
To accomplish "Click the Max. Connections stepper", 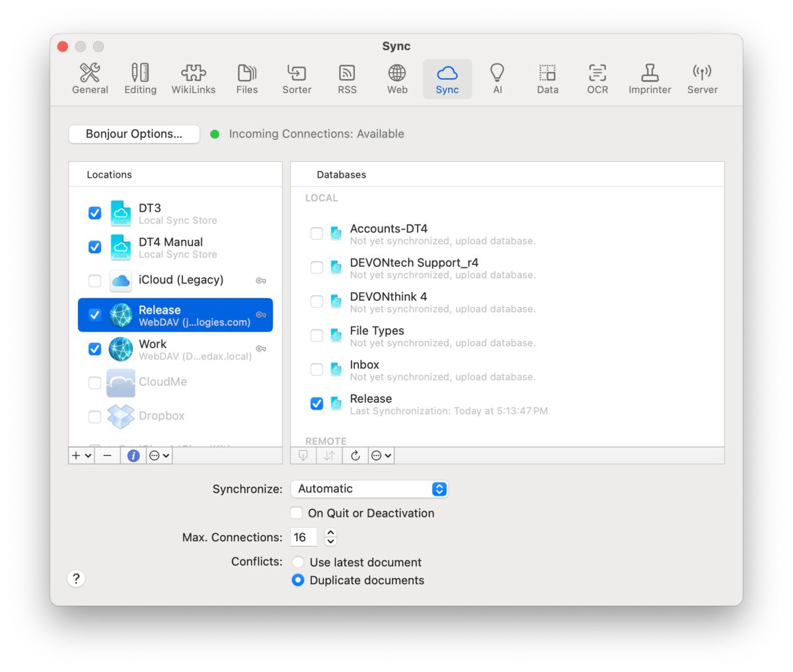I will point(330,537).
